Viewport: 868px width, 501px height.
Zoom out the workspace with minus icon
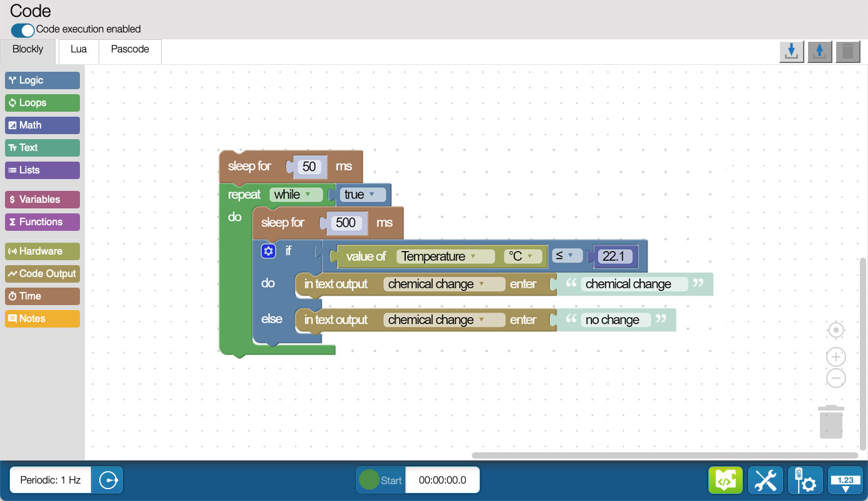tap(836, 378)
